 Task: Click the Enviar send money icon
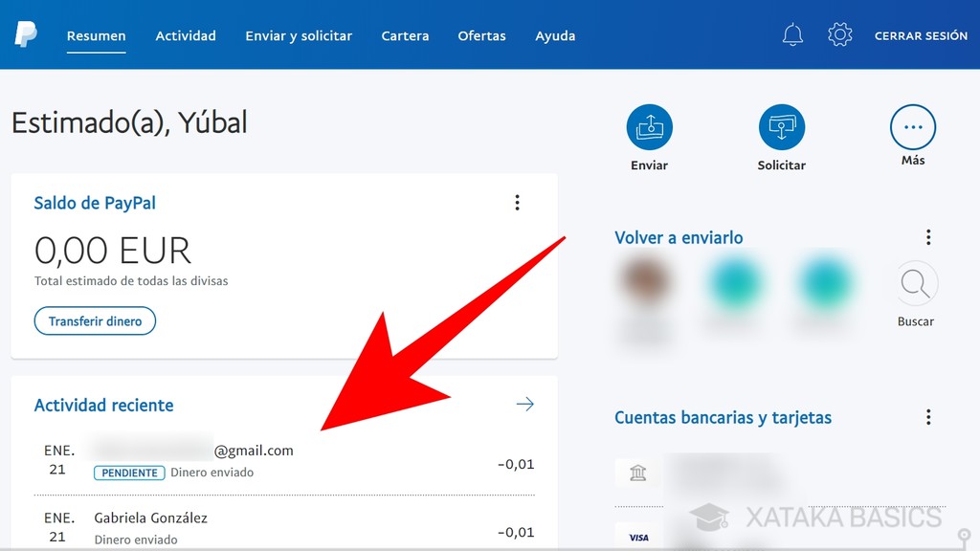click(650, 127)
